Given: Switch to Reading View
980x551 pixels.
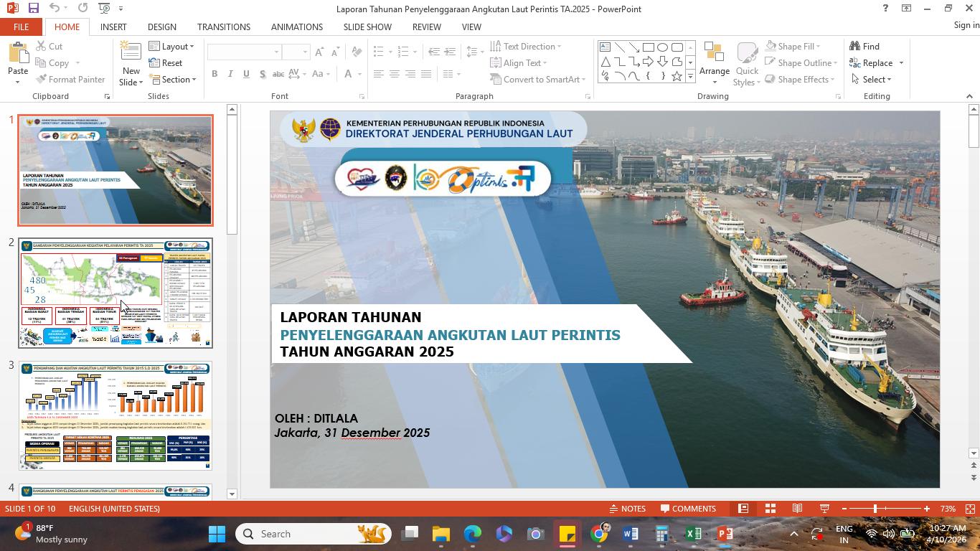Looking at the screenshot, I should (797, 509).
